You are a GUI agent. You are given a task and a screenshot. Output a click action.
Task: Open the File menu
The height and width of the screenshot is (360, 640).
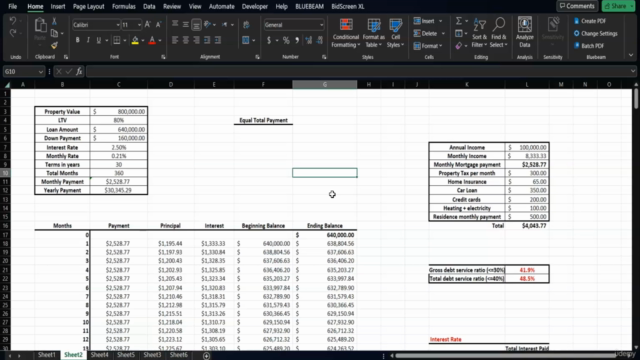[13, 7]
